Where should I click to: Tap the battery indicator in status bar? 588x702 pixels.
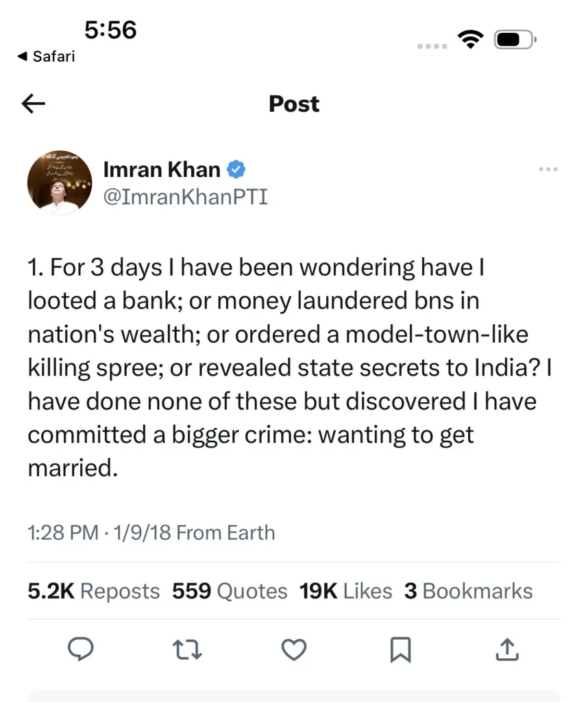tap(515, 39)
